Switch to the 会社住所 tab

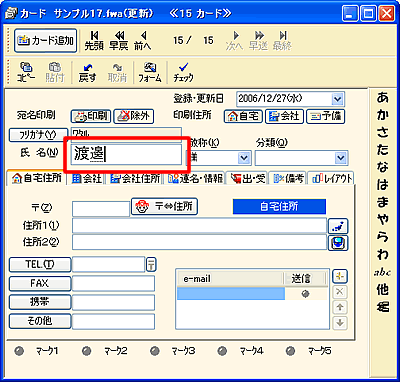pyautogui.click(x=135, y=179)
